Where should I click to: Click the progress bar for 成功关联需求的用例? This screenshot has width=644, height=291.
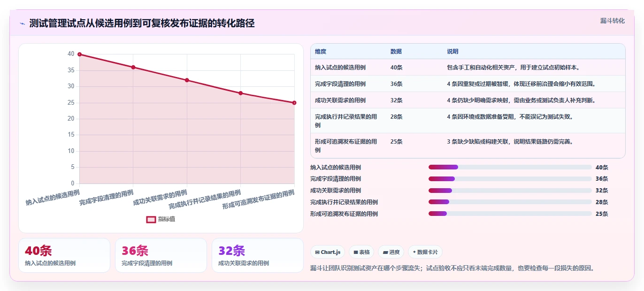[x=510, y=191]
